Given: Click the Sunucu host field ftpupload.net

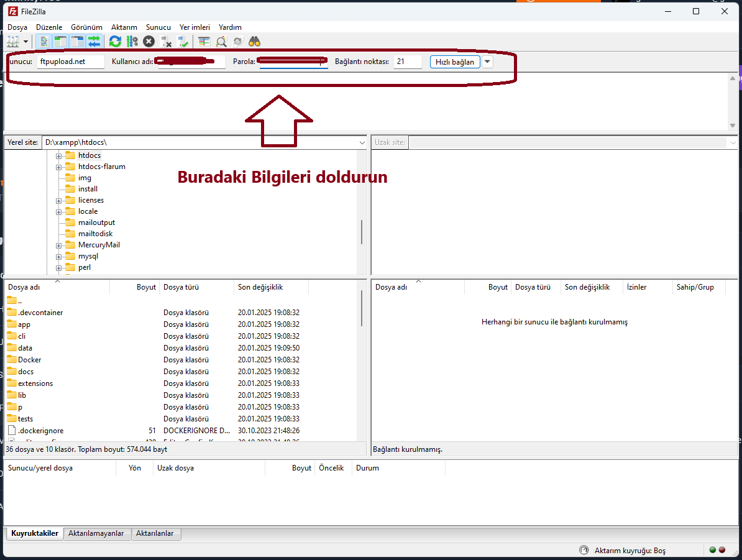Looking at the screenshot, I should [x=70, y=62].
